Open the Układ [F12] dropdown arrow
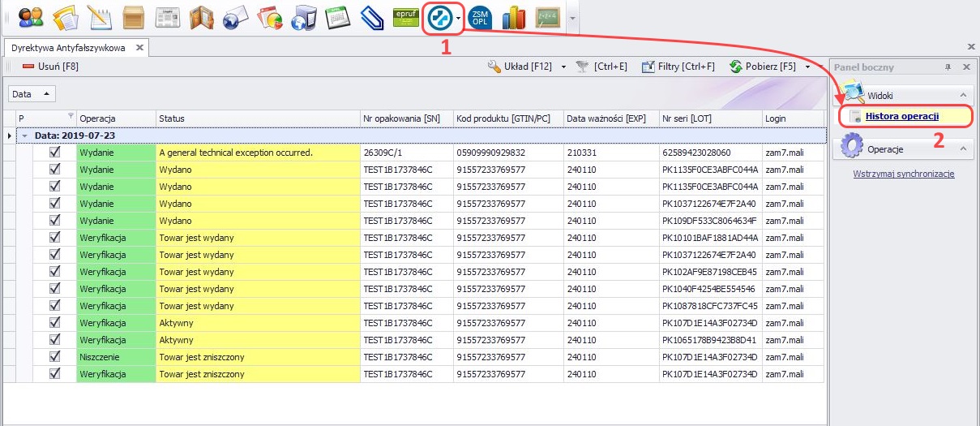Viewport: 980px width, 426px height. (x=563, y=67)
